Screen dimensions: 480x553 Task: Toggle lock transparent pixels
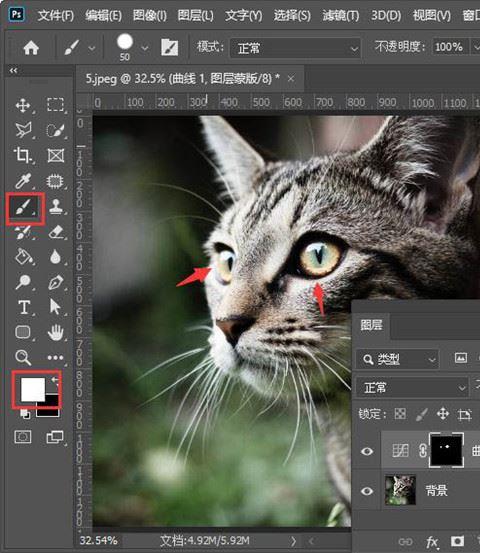pyautogui.click(x=400, y=414)
